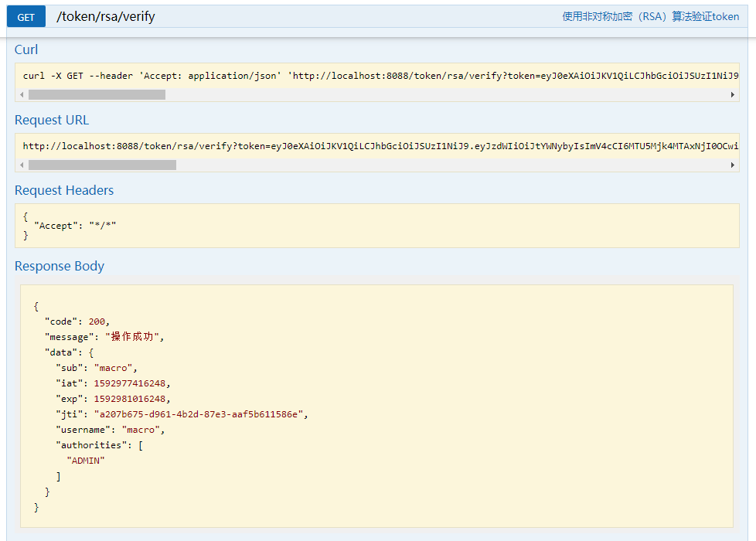Click the "ADMIN" authority value

click(x=85, y=461)
